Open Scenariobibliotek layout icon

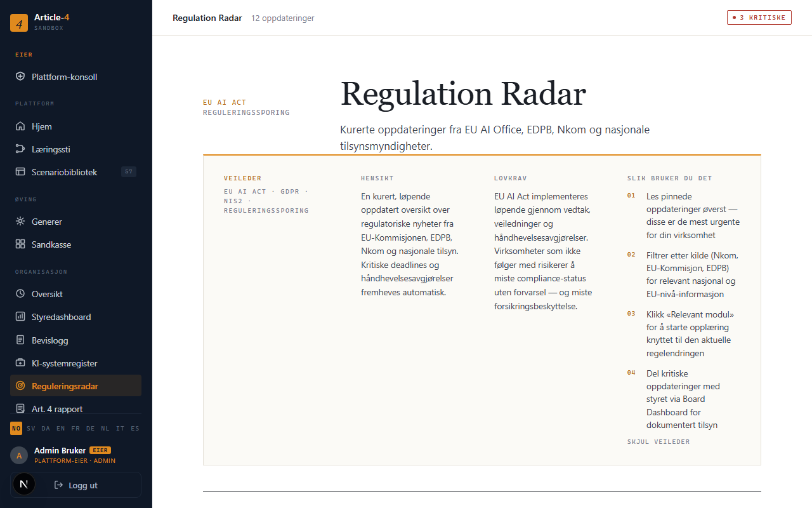pyautogui.click(x=20, y=172)
